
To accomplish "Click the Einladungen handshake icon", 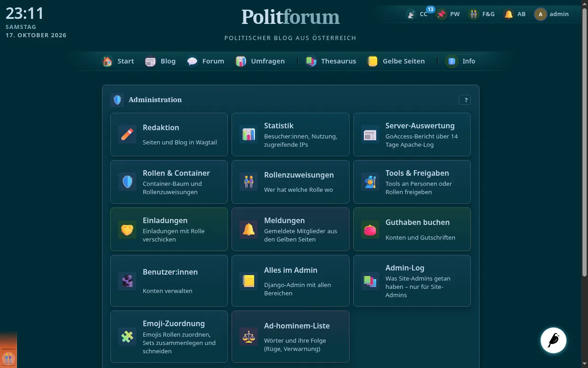I will click(127, 229).
